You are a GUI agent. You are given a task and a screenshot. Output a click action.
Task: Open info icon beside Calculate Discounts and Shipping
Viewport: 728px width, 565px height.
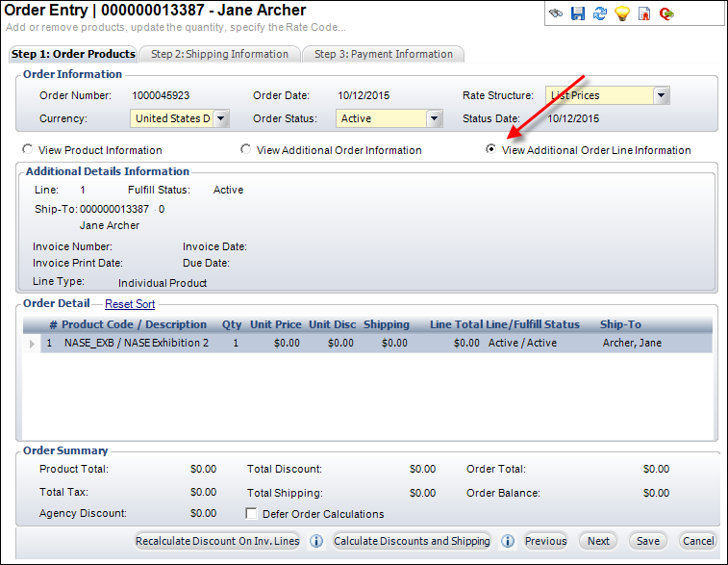508,541
